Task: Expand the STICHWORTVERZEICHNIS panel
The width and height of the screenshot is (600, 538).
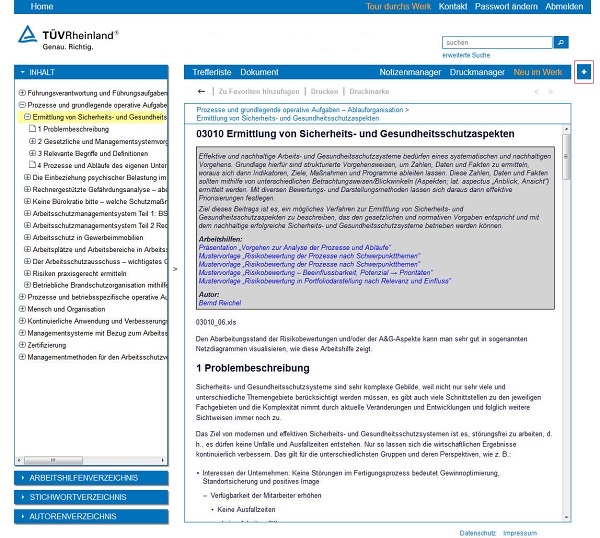Action: tap(91, 497)
